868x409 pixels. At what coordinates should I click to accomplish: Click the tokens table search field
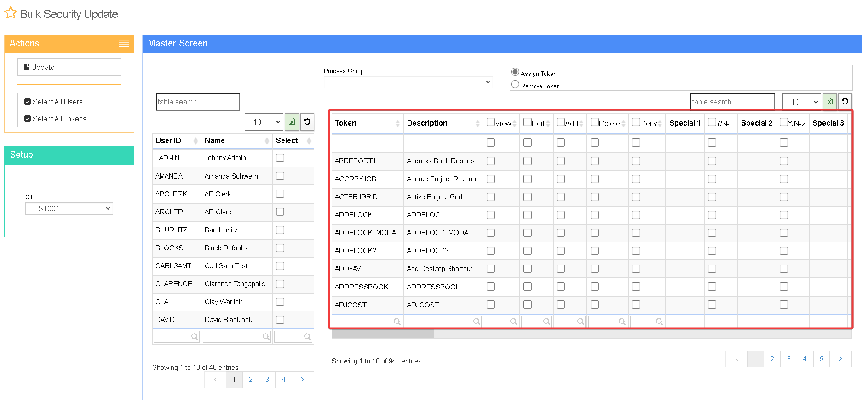[x=732, y=102]
